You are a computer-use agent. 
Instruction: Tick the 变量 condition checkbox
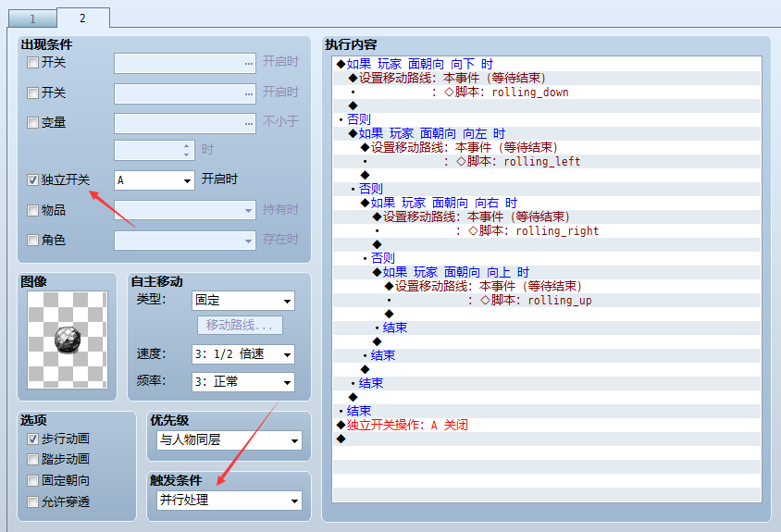click(33, 122)
